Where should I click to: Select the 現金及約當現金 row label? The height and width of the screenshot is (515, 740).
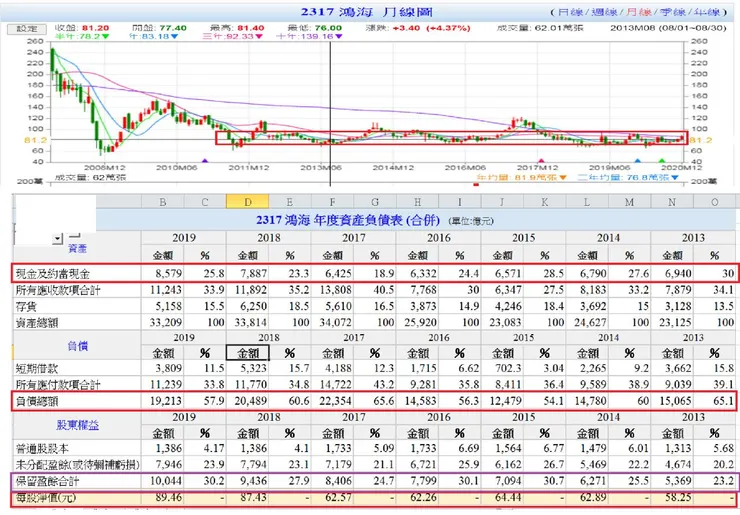[52, 274]
